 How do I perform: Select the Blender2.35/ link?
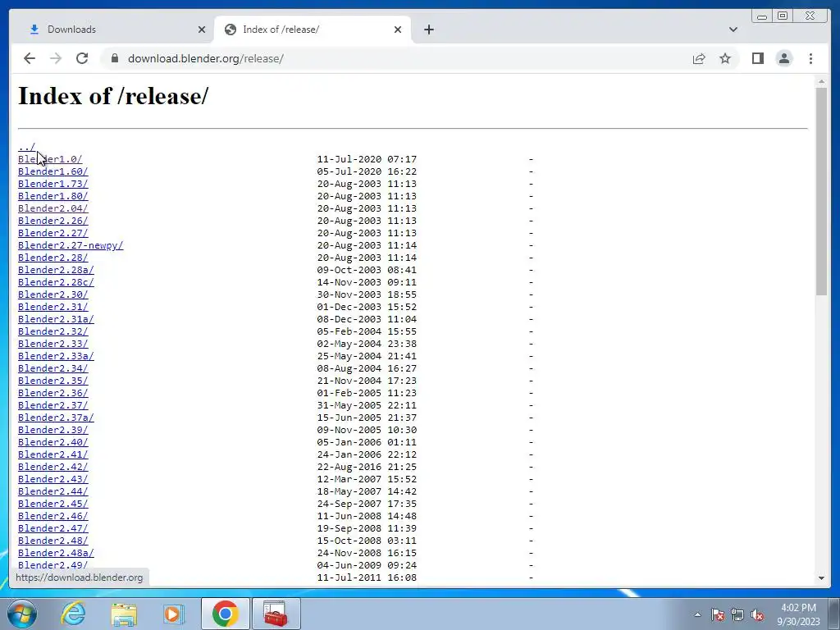point(52,381)
